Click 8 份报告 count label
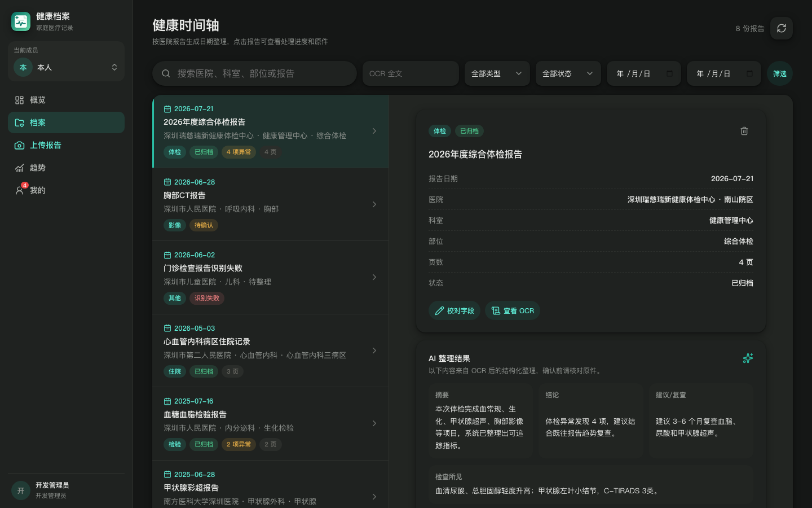812x508 pixels. click(x=750, y=28)
